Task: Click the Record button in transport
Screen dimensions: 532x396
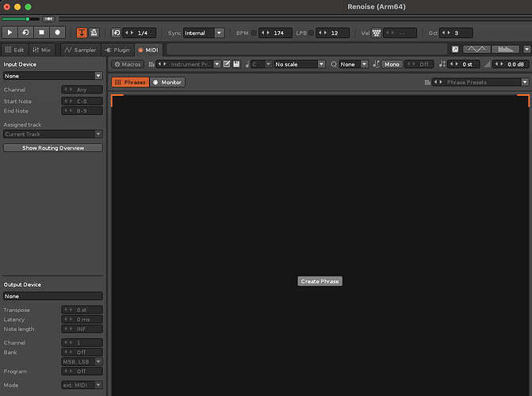Action: (57, 32)
